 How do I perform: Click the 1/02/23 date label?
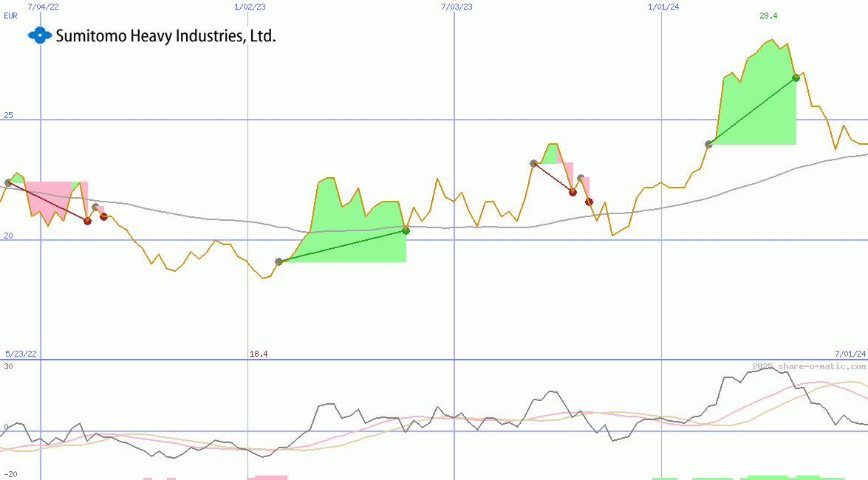[250, 7]
